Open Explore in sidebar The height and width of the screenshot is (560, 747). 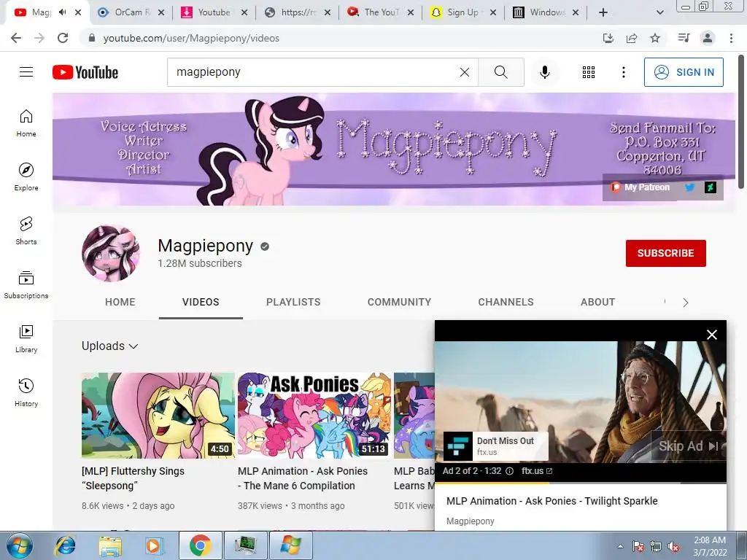pos(26,176)
